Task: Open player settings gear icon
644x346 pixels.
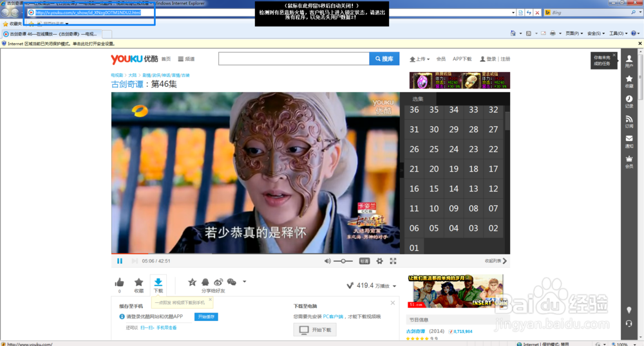Action: [379, 260]
